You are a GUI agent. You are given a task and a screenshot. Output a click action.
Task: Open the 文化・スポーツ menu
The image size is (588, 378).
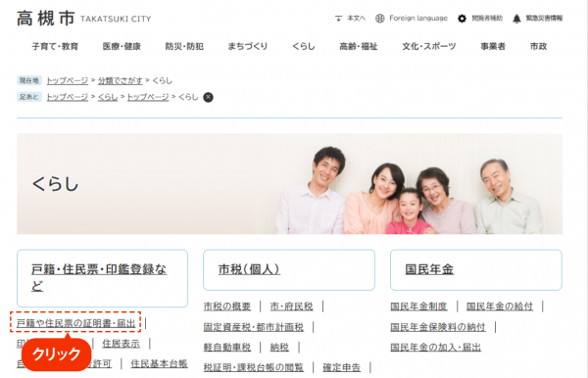click(429, 46)
